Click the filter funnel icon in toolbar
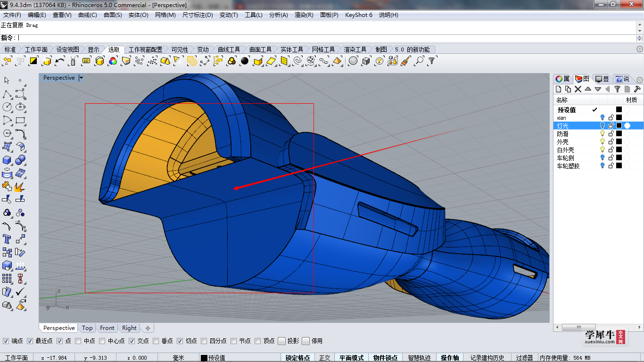 (432, 61)
